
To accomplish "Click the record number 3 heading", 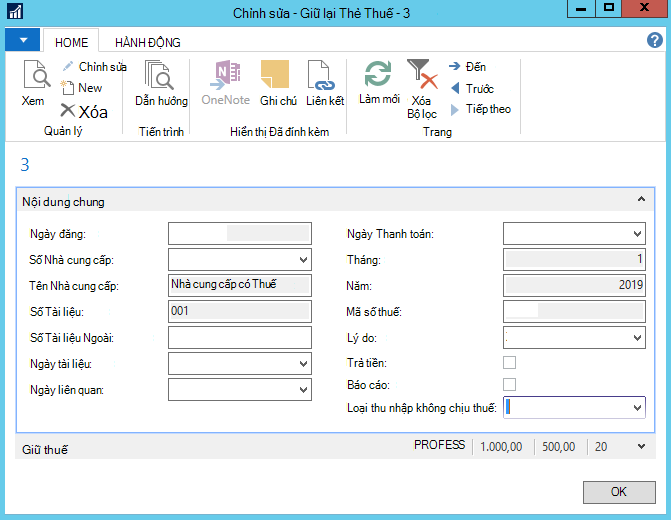I will [x=25, y=165].
